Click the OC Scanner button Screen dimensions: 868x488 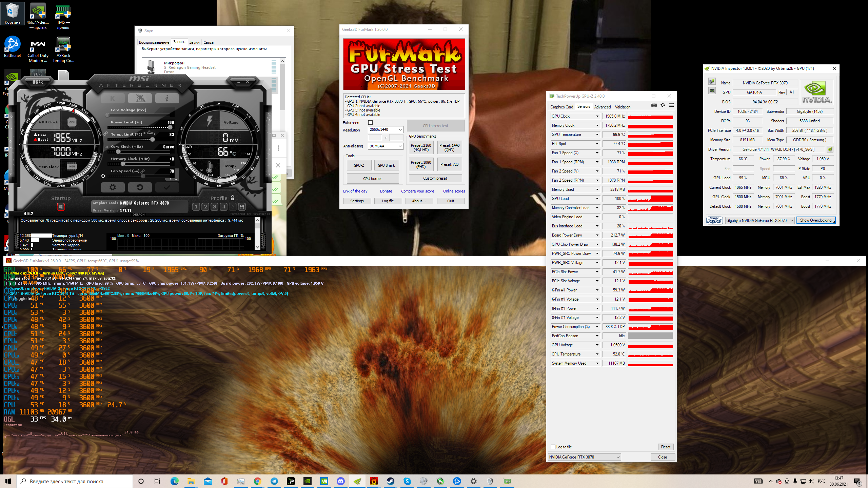[x=38, y=82]
